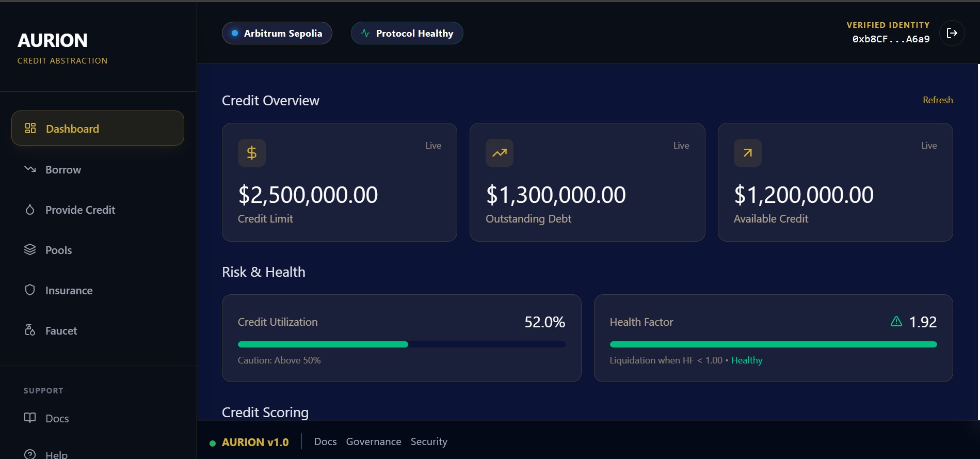The height and width of the screenshot is (459, 980).
Task: Open the Borrow page from sidebar
Action: click(63, 169)
